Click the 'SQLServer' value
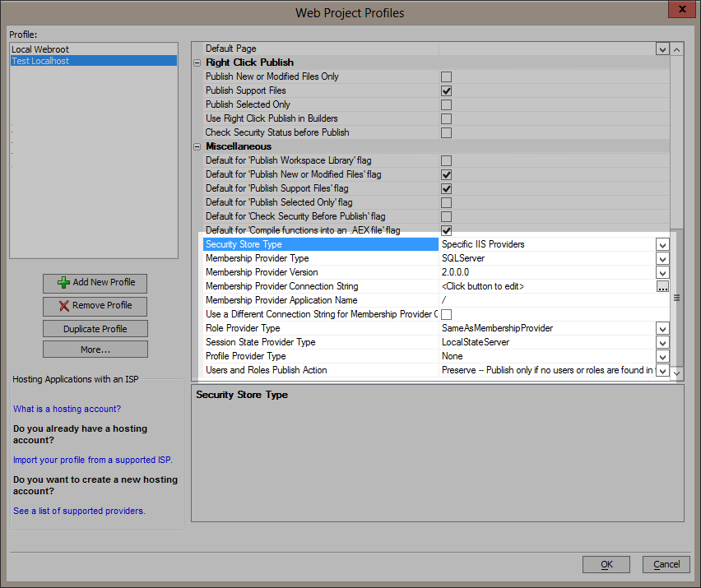 pyautogui.click(x=463, y=258)
